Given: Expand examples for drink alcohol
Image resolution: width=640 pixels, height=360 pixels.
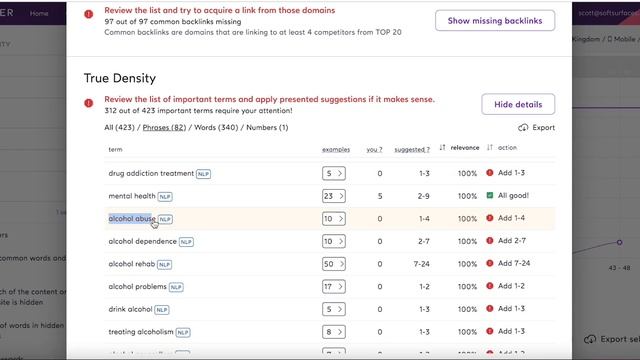Looking at the screenshot, I should (333, 309).
